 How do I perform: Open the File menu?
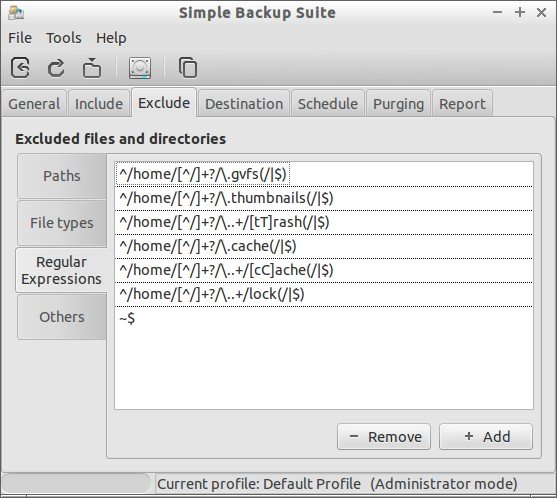pyautogui.click(x=20, y=38)
